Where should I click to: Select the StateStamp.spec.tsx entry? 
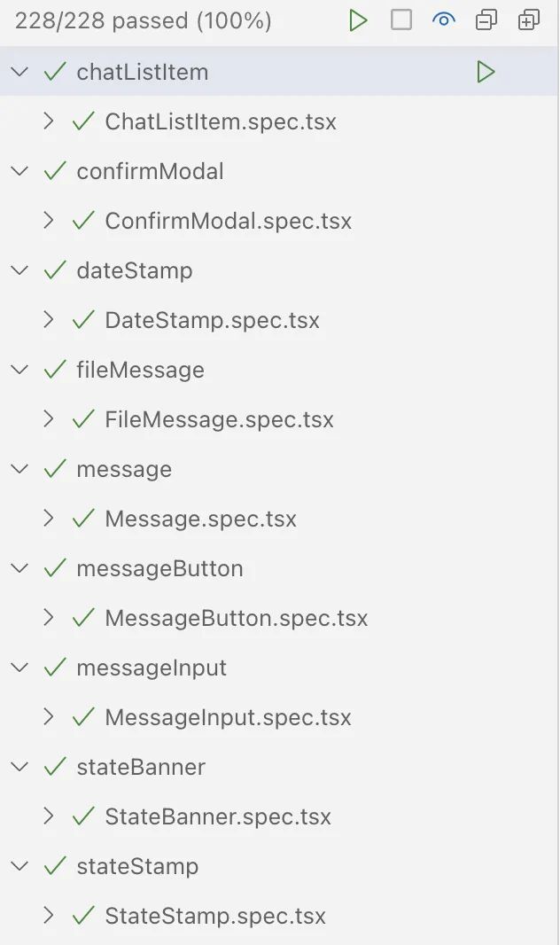tap(215, 916)
